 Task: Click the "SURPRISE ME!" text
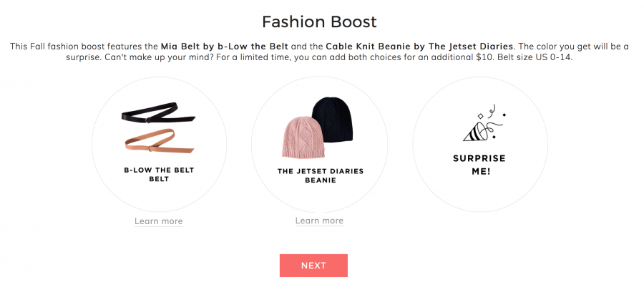pyautogui.click(x=480, y=165)
